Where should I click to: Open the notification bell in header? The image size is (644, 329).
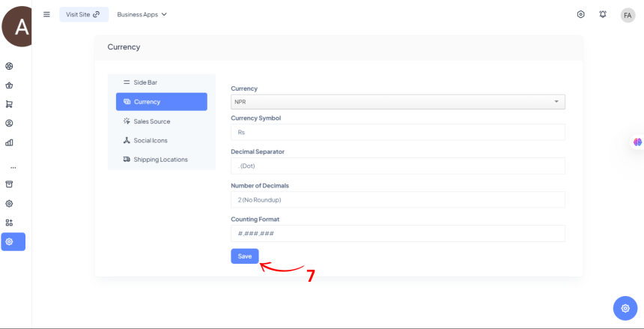[603, 14]
